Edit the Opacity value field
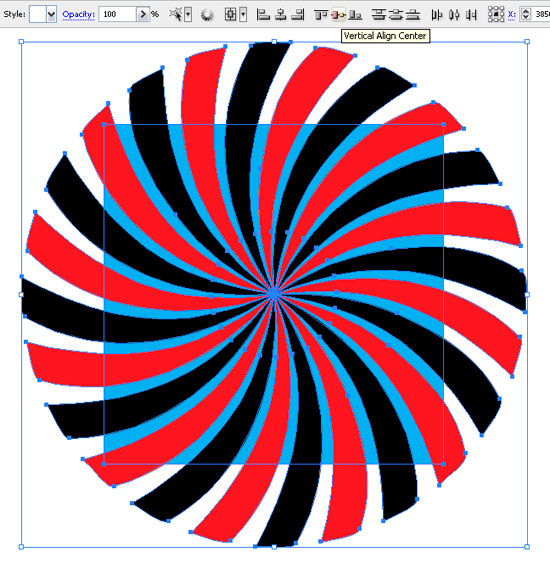Screen dimensions: 550x569 [118, 15]
